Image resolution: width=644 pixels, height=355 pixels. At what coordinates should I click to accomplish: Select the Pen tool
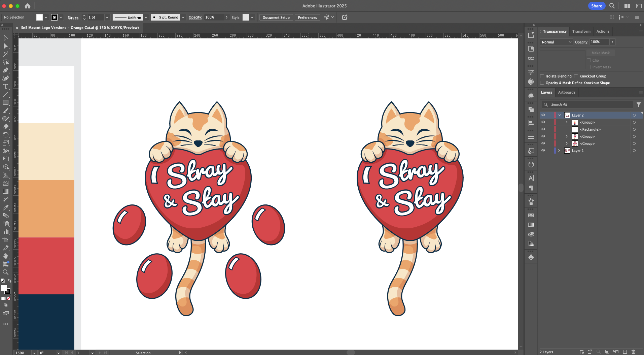click(6, 70)
